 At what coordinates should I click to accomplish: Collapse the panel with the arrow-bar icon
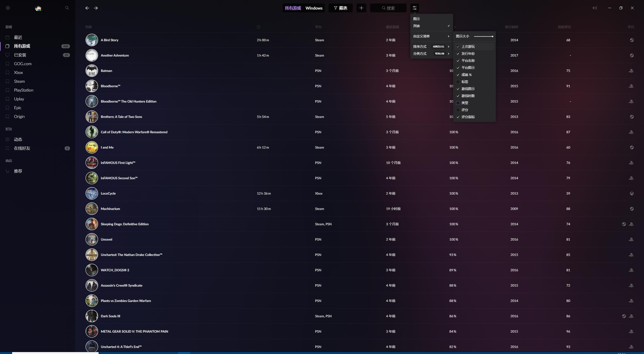pyautogui.click(x=594, y=8)
